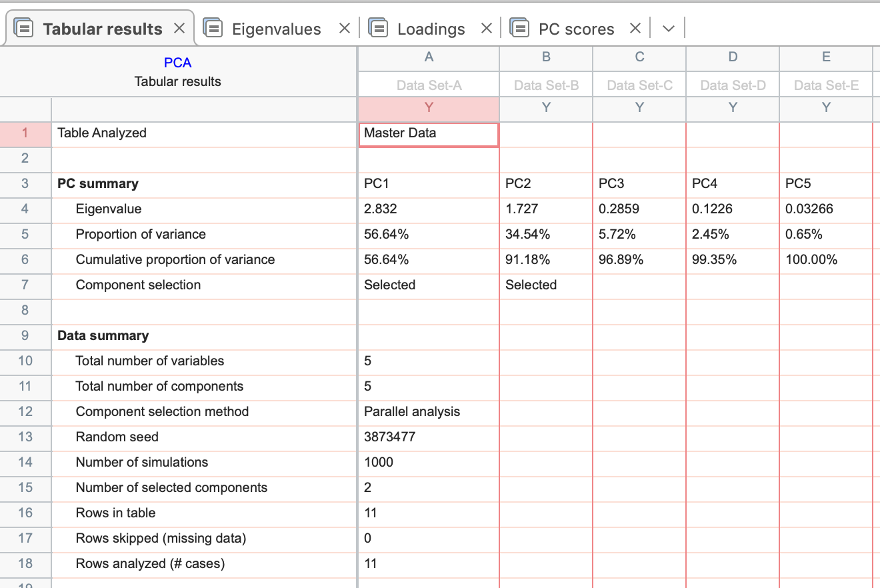
Task: Click the blue PCA link in header
Action: pyautogui.click(x=177, y=63)
